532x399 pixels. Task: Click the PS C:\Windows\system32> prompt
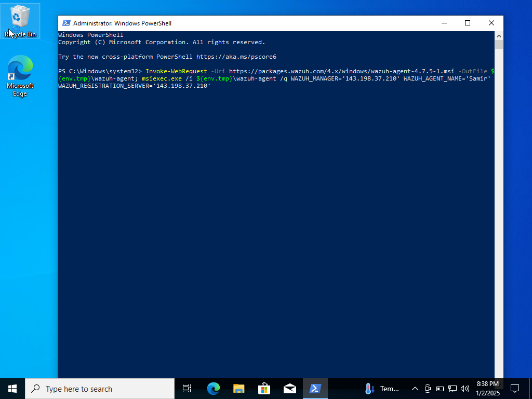click(100, 71)
